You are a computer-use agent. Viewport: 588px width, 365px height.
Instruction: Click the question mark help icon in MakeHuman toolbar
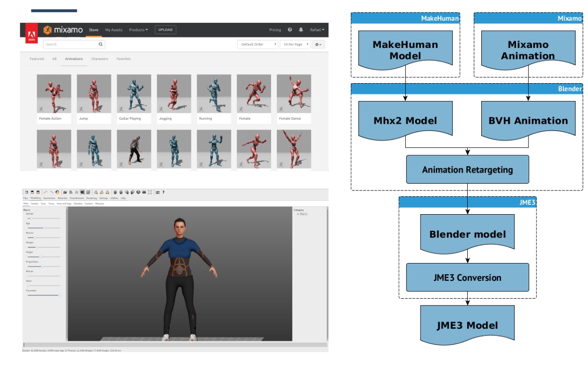click(163, 192)
